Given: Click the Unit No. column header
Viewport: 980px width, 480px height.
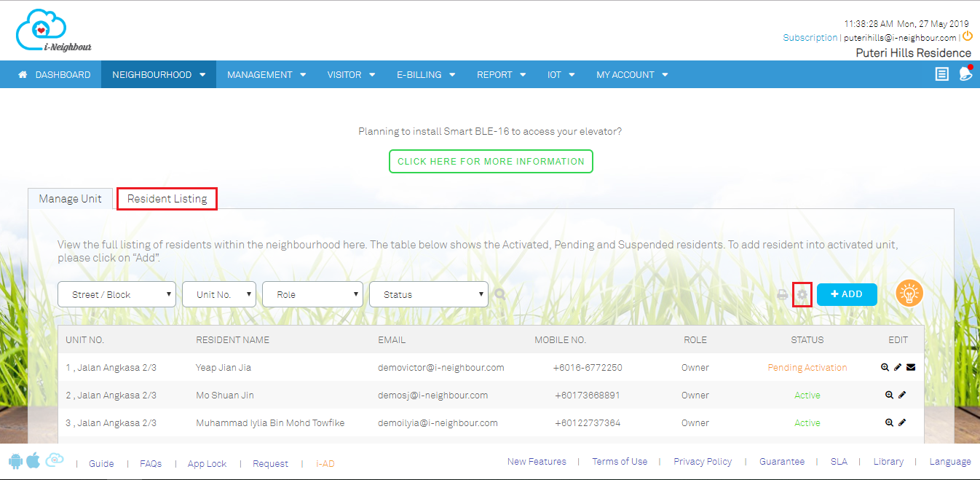Looking at the screenshot, I should click(x=84, y=339).
